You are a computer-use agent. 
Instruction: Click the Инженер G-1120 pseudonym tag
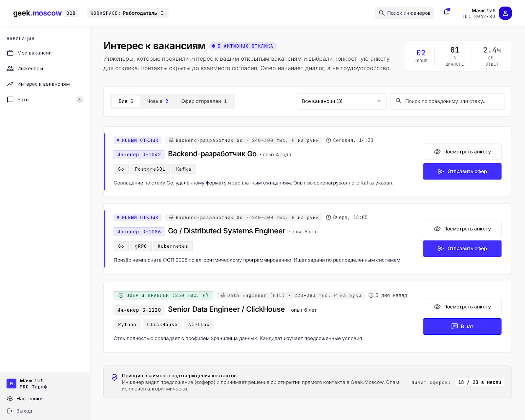(139, 310)
